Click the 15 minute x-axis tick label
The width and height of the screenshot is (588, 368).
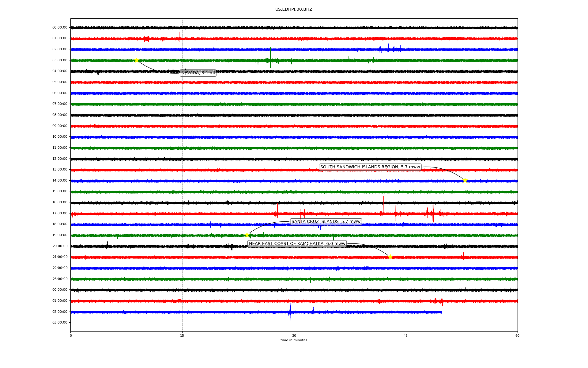(182, 335)
